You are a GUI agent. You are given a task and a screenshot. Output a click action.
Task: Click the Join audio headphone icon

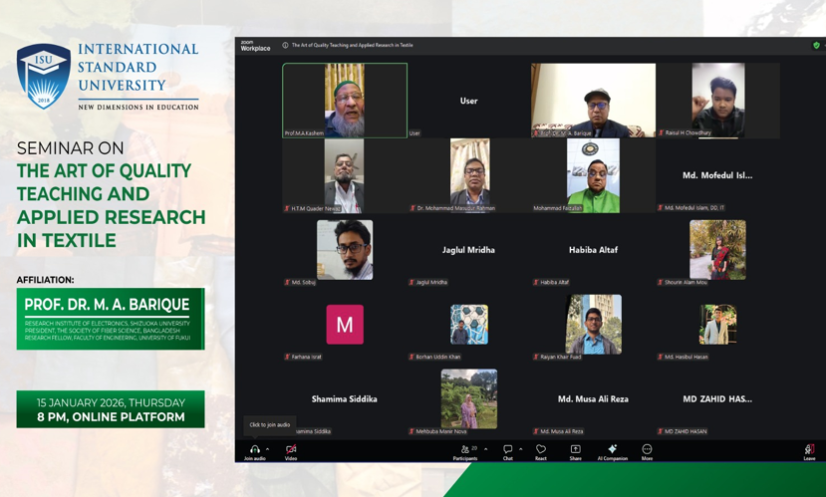click(255, 450)
